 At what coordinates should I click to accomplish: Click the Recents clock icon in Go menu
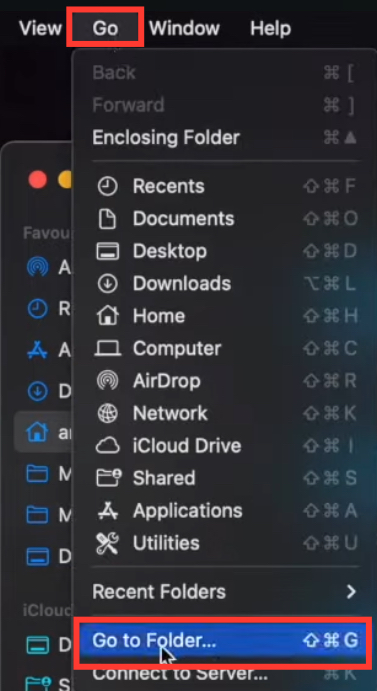[107, 187]
